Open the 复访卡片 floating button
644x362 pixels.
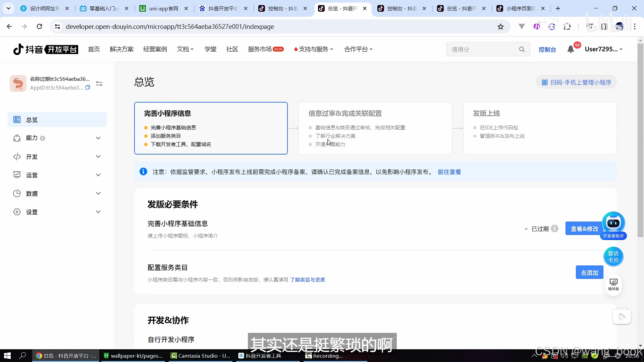613,257
